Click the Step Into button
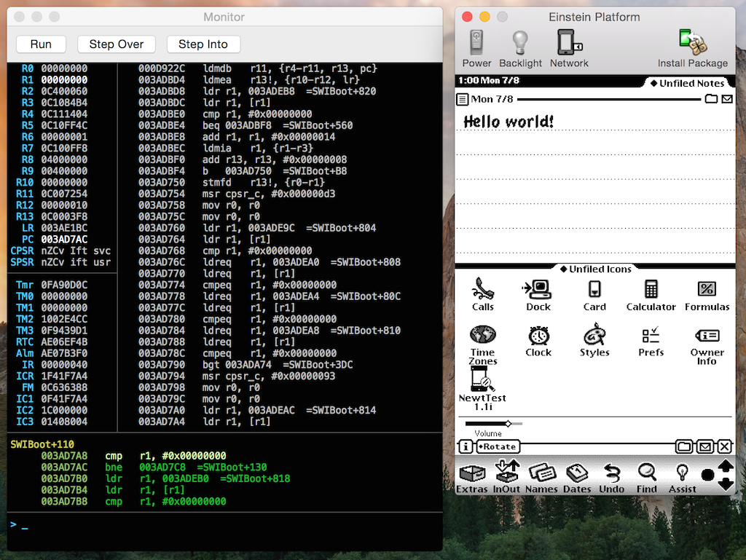This screenshot has width=746, height=560. pyautogui.click(x=203, y=44)
